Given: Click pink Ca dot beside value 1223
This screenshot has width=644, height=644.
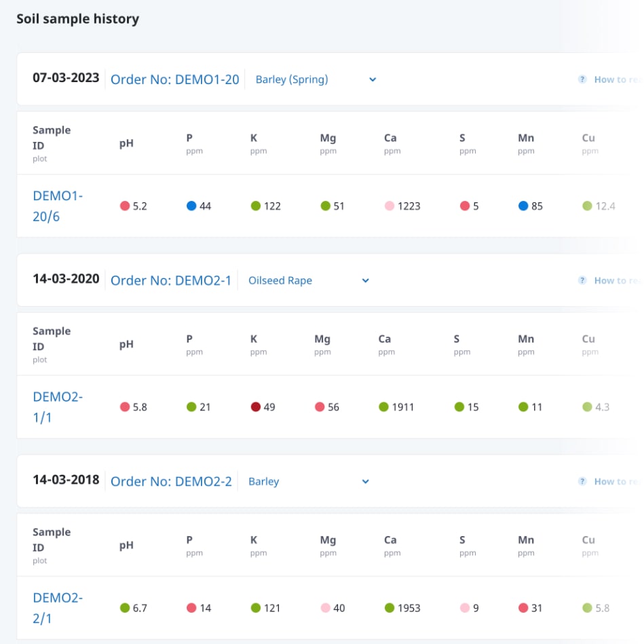Looking at the screenshot, I should [390, 206].
